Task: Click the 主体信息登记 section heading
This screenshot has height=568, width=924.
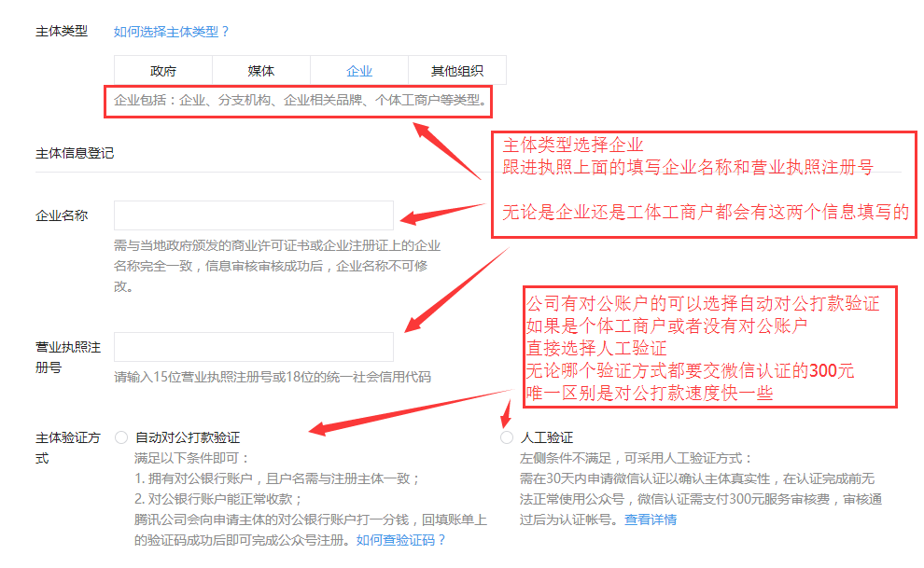Action: (75, 152)
